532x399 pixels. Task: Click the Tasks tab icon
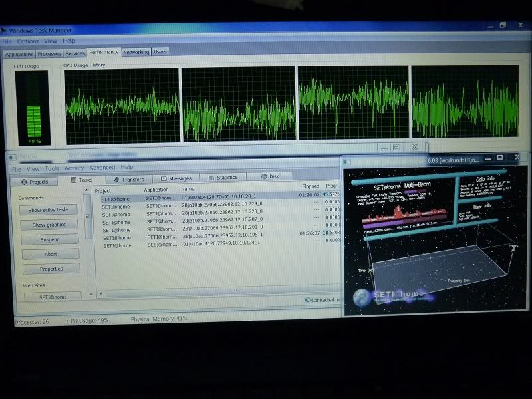pyautogui.click(x=73, y=180)
